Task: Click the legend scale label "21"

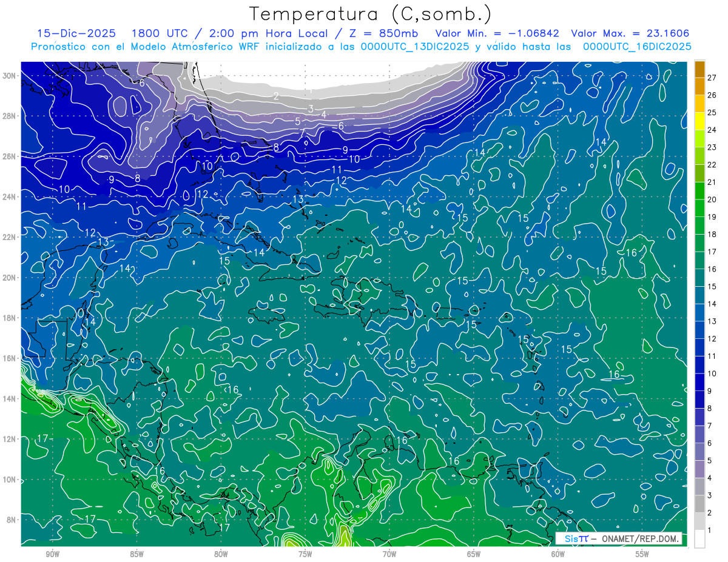Action: [712, 182]
